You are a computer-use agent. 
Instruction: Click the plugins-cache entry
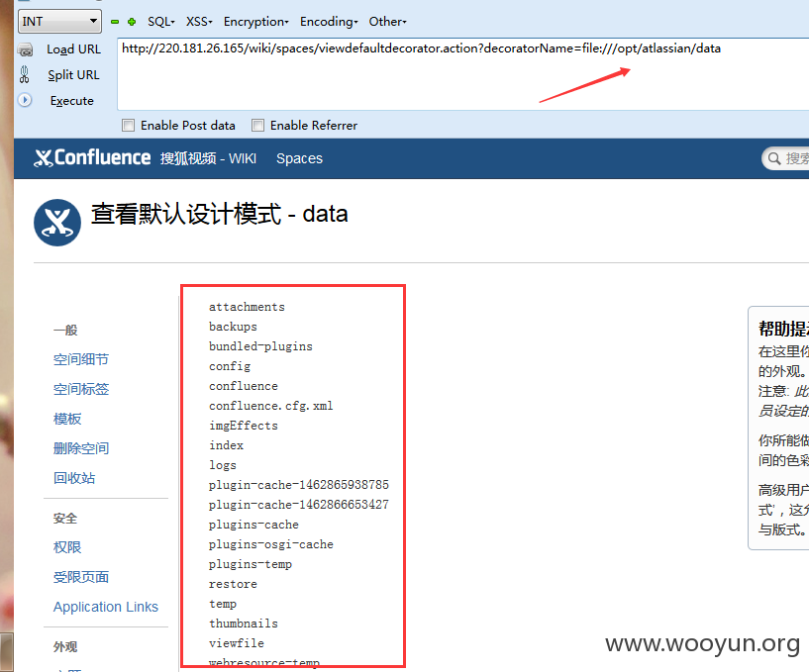[253, 525]
